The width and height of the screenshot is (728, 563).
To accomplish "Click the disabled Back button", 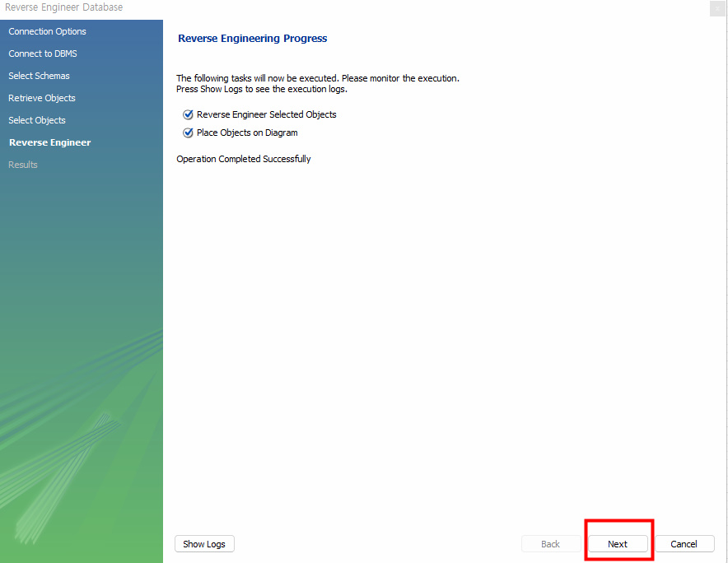I will [551, 544].
